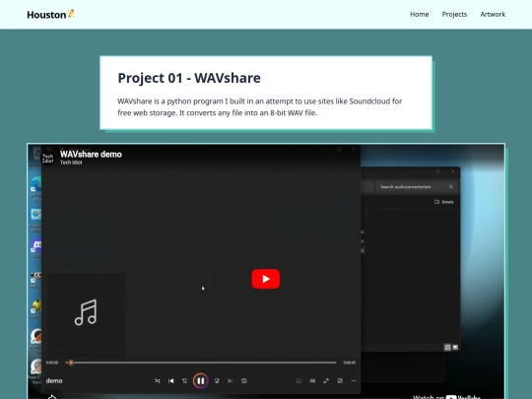Viewport: 532px width, 399px height.
Task: Toggle the repeat icon in media player
Action: point(244,380)
